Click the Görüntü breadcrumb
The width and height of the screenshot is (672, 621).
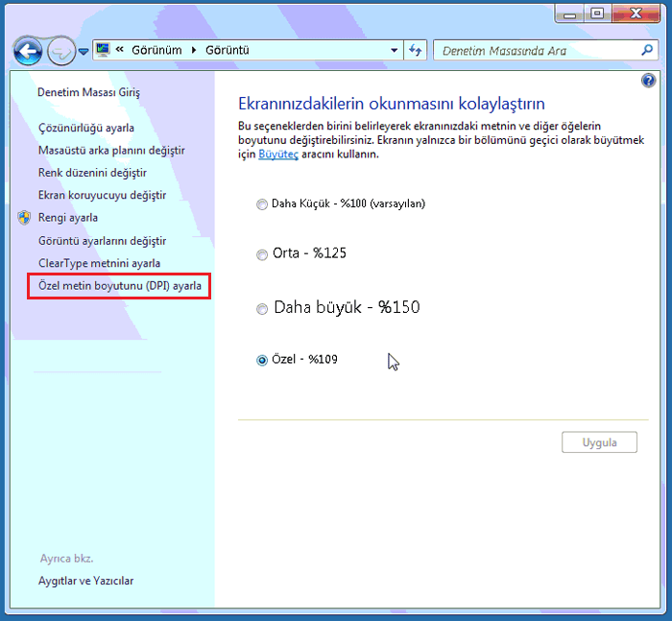228,50
